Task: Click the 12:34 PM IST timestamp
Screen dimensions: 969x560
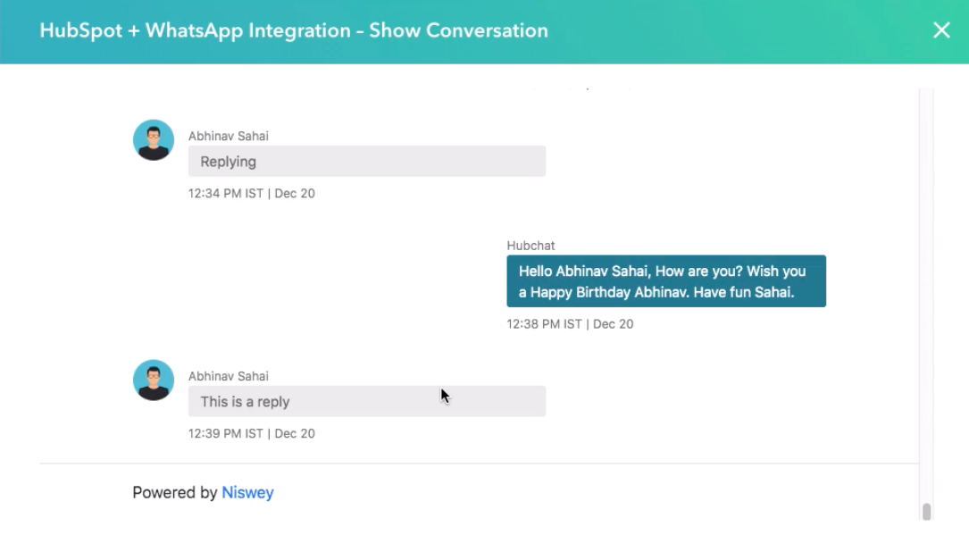Action: coord(252,194)
